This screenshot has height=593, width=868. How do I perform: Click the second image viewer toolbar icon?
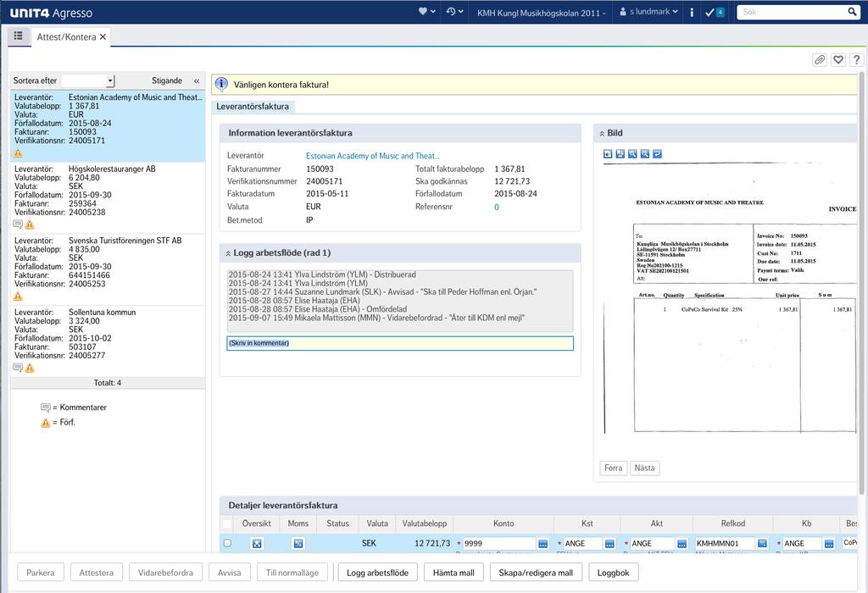tap(620, 154)
